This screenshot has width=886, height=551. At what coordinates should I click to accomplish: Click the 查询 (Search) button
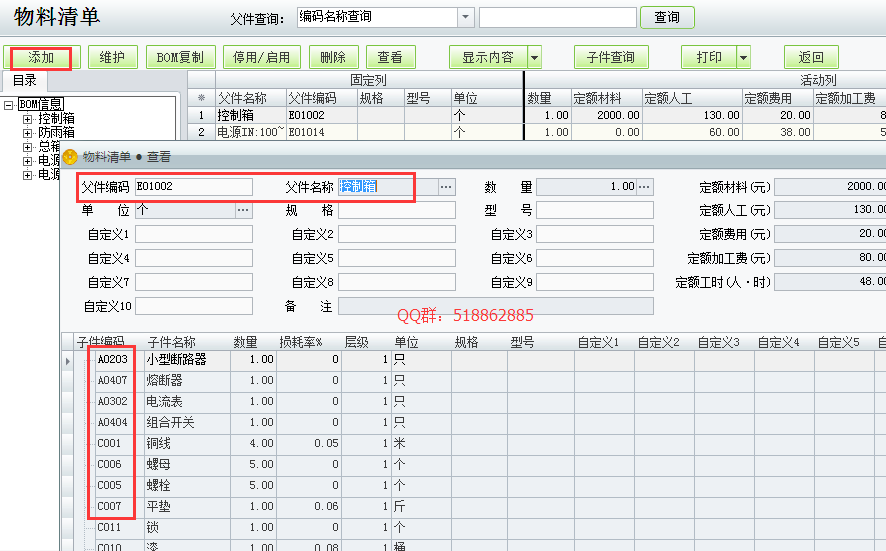coord(666,18)
